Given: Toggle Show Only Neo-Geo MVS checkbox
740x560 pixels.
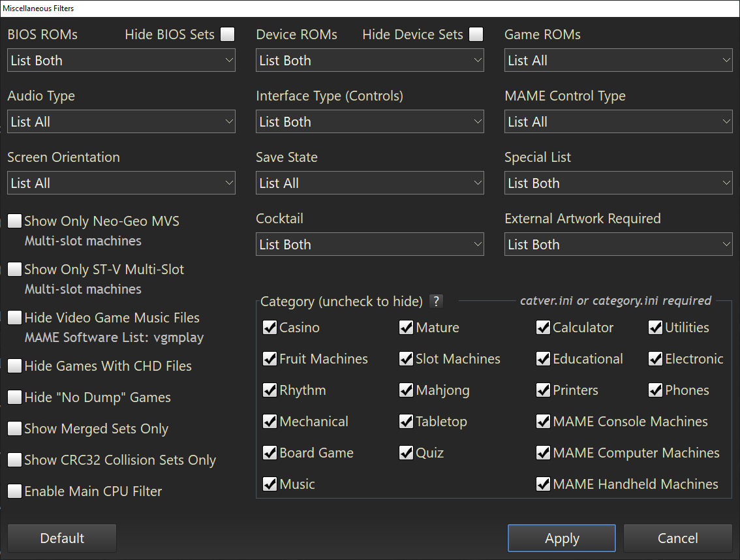Looking at the screenshot, I should [x=15, y=221].
